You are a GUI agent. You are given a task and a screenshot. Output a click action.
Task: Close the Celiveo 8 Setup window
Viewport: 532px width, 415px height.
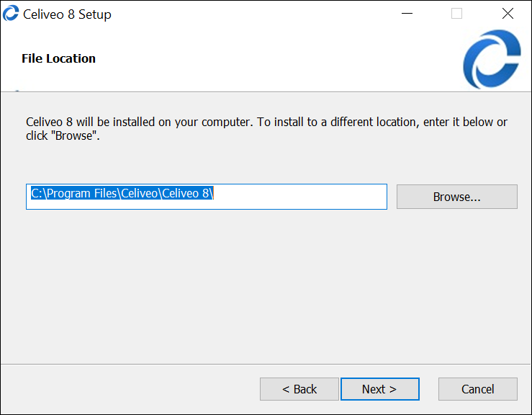(507, 14)
